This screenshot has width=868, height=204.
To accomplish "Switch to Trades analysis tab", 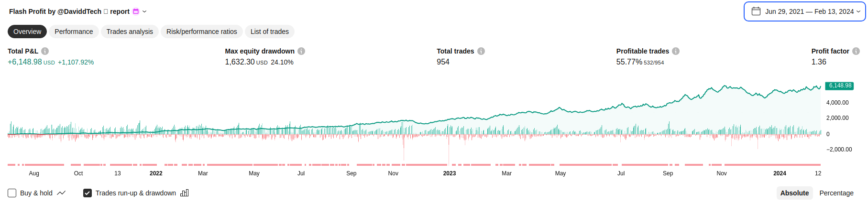I will click(x=130, y=32).
